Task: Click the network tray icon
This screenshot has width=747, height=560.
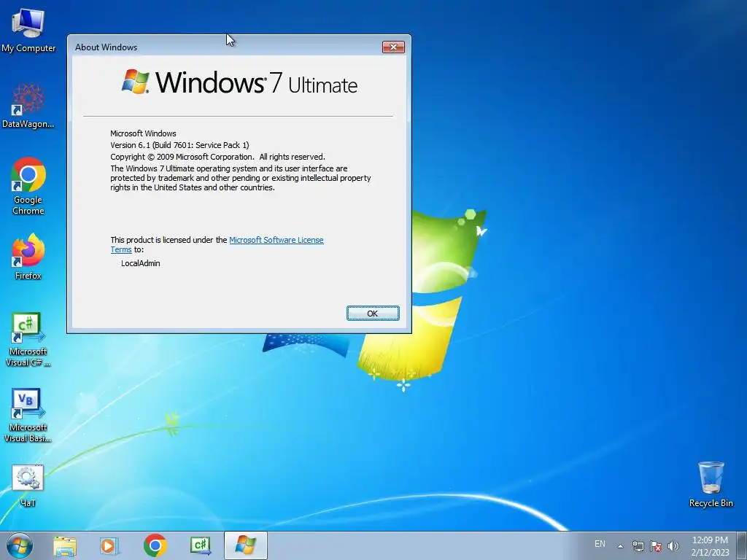Action: (638, 546)
